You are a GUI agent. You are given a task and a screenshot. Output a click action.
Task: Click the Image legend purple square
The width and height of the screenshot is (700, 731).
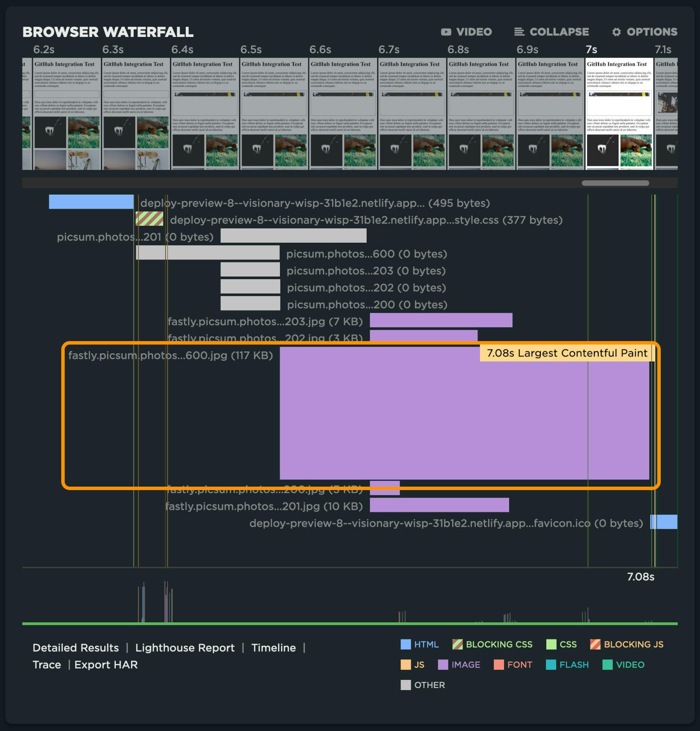tap(443, 665)
